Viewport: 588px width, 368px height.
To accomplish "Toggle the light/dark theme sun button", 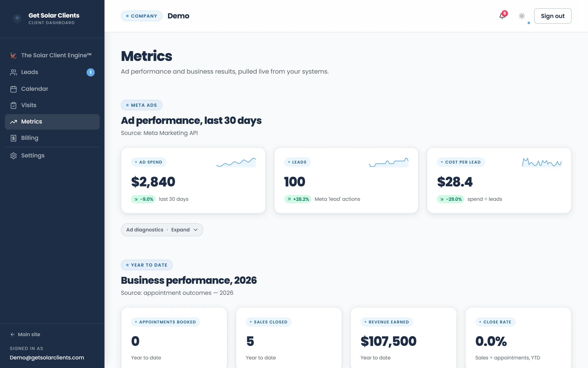I will pyautogui.click(x=522, y=16).
